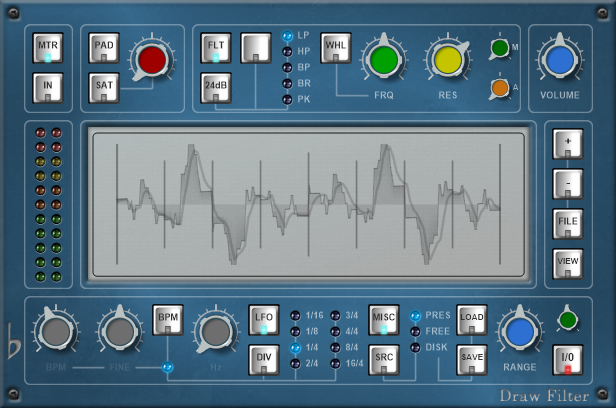This screenshot has height=408, width=616.
Task: Click the blue VOLUME knob
Action: point(560,61)
